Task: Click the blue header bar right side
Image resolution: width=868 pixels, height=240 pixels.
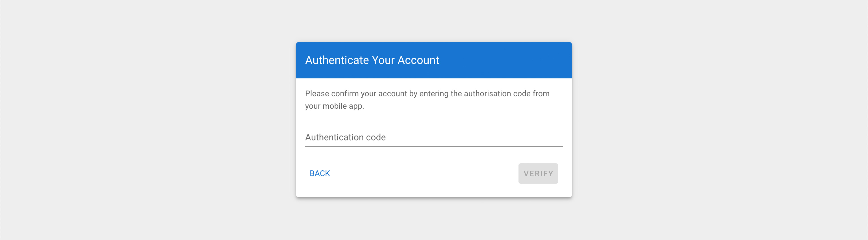Action: point(522,60)
